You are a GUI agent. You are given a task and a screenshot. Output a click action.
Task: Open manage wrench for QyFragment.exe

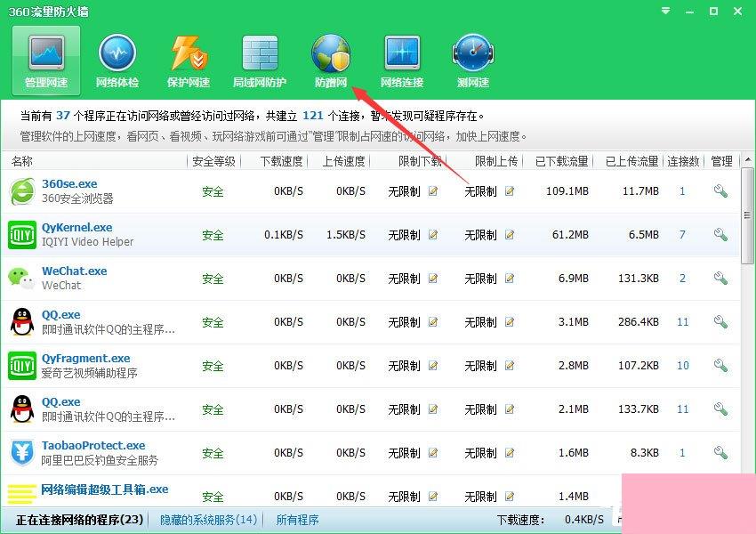coord(720,365)
